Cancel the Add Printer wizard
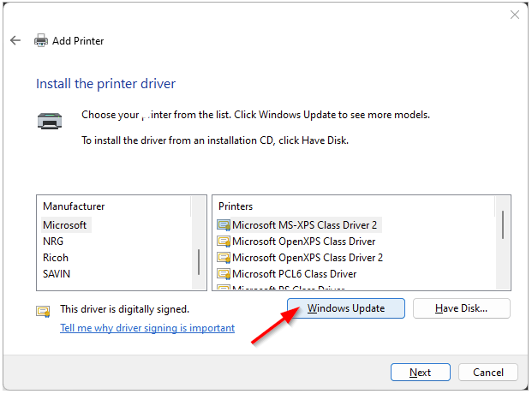 488,373
